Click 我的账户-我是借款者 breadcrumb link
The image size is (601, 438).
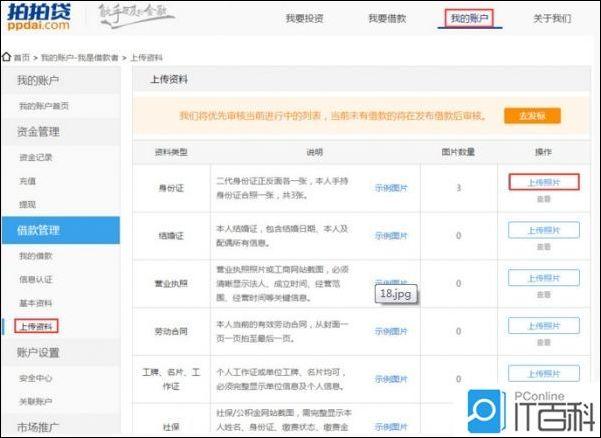pos(80,57)
